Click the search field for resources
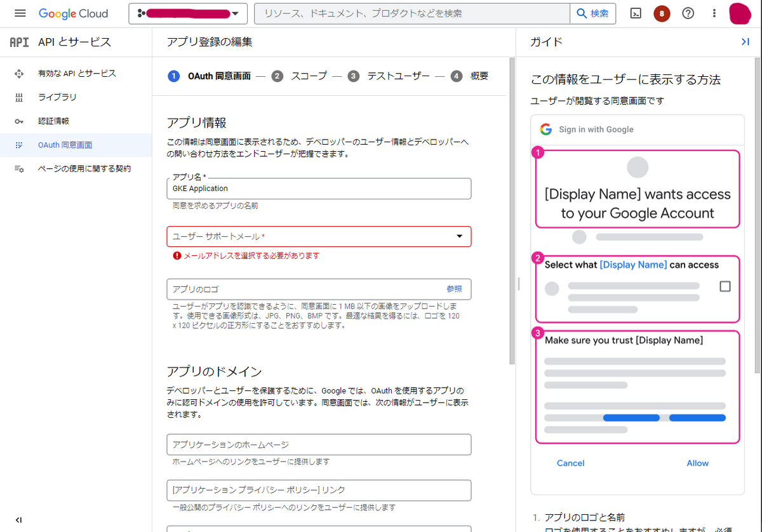 click(411, 13)
